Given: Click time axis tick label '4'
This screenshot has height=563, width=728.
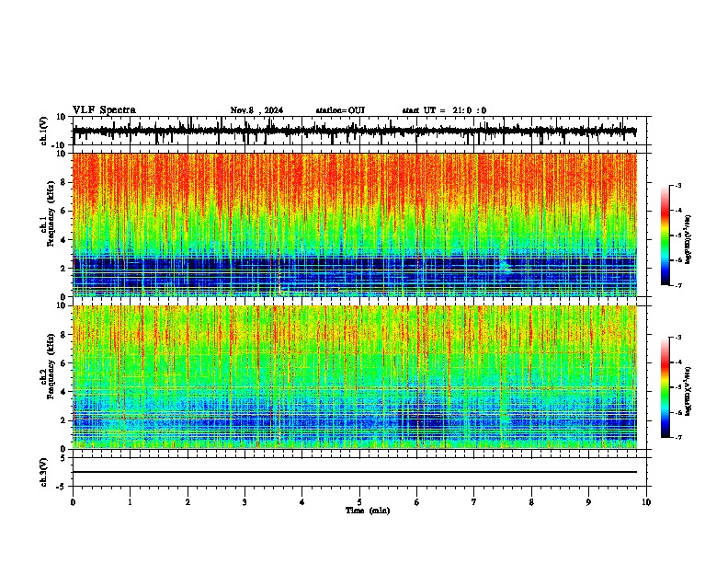Looking at the screenshot, I should [302, 502].
